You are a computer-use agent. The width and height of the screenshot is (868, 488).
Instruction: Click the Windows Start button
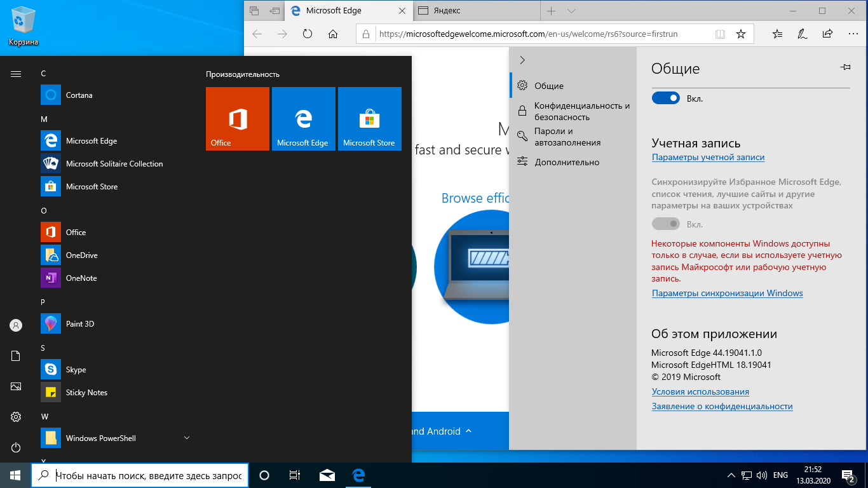15,475
